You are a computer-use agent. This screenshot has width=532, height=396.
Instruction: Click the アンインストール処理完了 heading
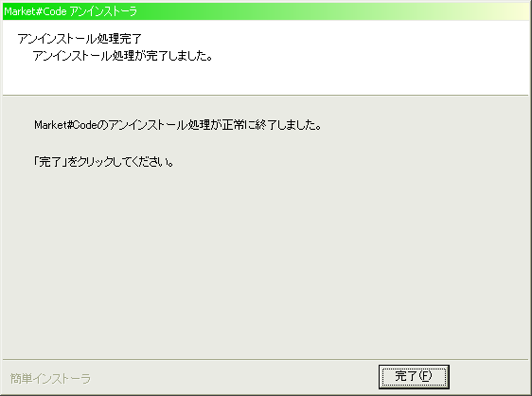(x=80, y=39)
